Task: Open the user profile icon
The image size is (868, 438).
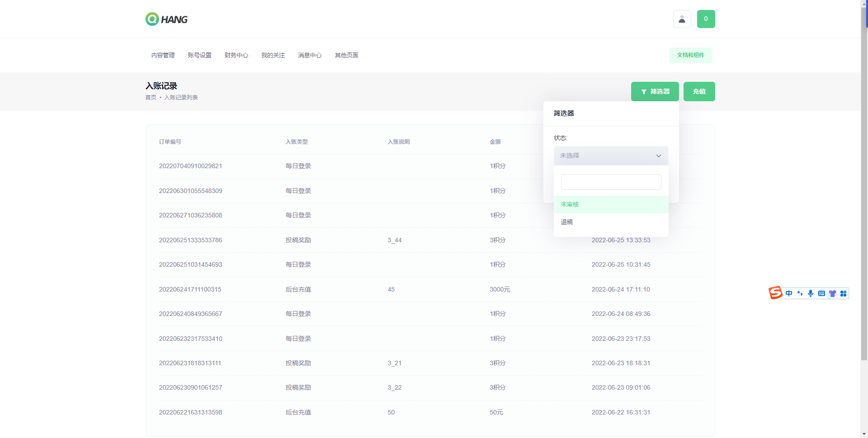Action: pyautogui.click(x=682, y=19)
